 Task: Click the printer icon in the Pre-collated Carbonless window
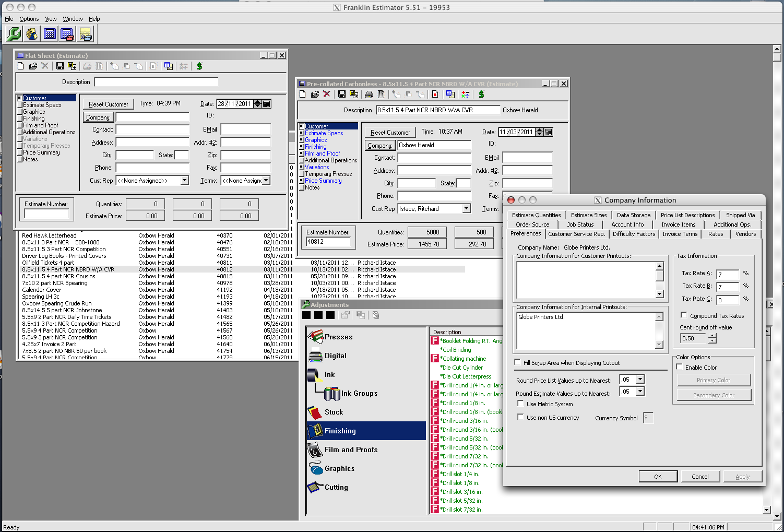pos(369,94)
